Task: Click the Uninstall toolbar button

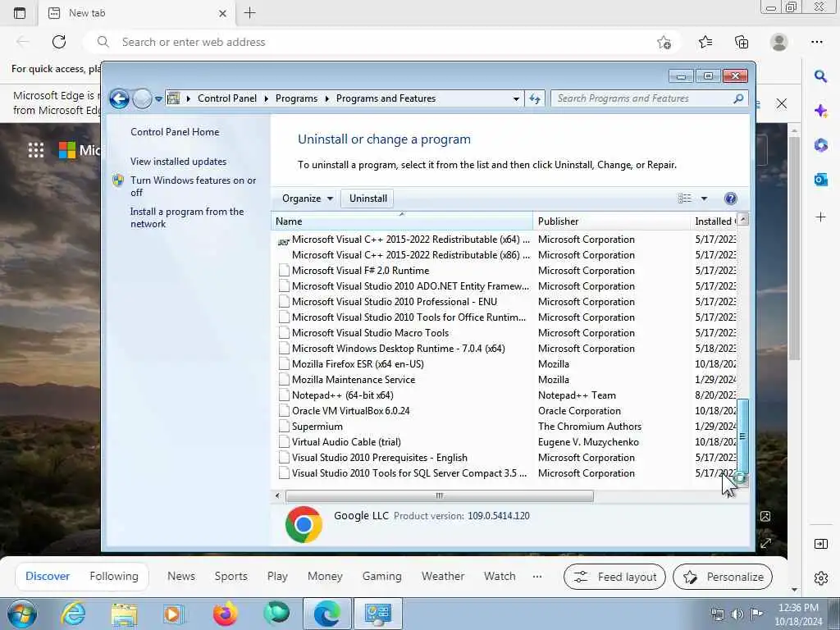Action: point(368,199)
